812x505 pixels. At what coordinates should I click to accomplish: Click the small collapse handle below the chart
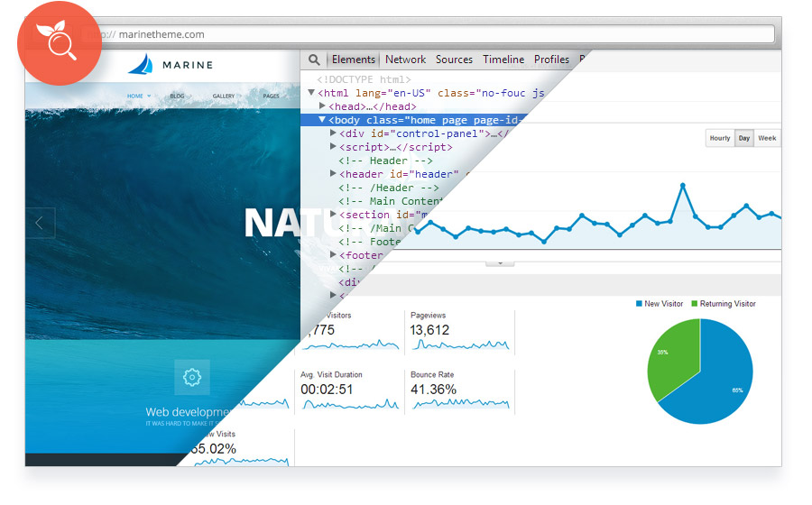pyautogui.click(x=500, y=263)
